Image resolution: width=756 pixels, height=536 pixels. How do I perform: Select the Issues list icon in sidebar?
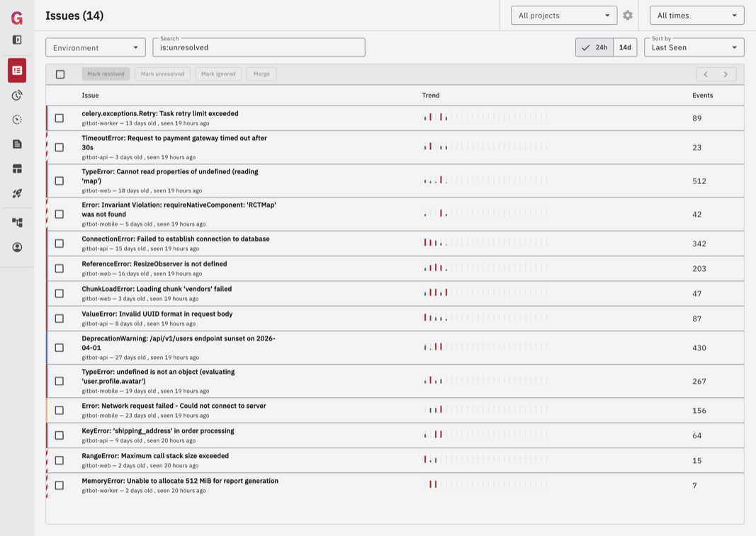click(x=15, y=71)
